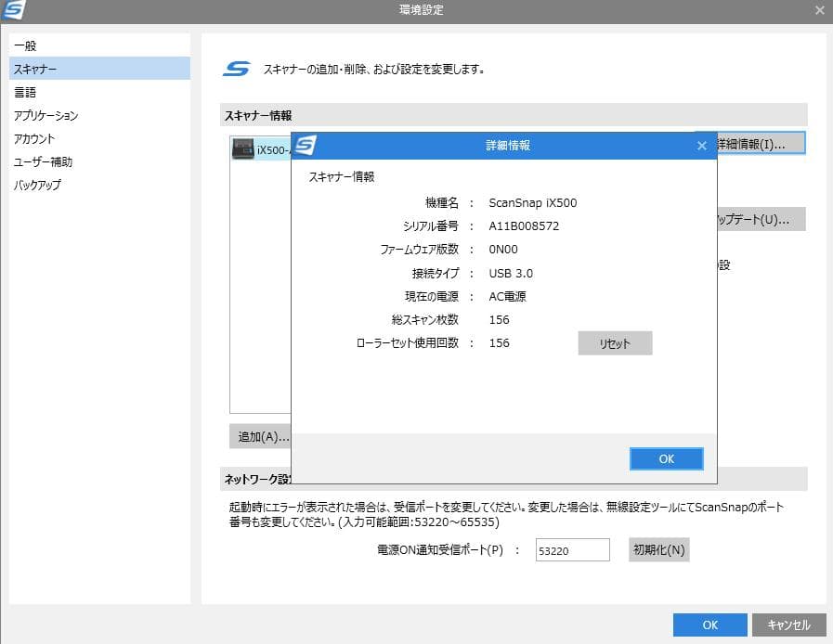Click the port number input field showing 53220
The height and width of the screenshot is (644, 833).
coord(571,549)
